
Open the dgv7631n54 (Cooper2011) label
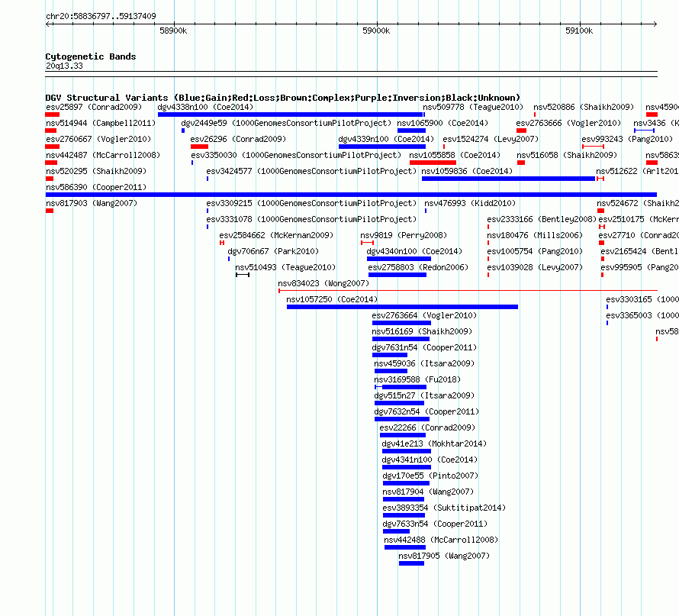pyautogui.click(x=424, y=347)
